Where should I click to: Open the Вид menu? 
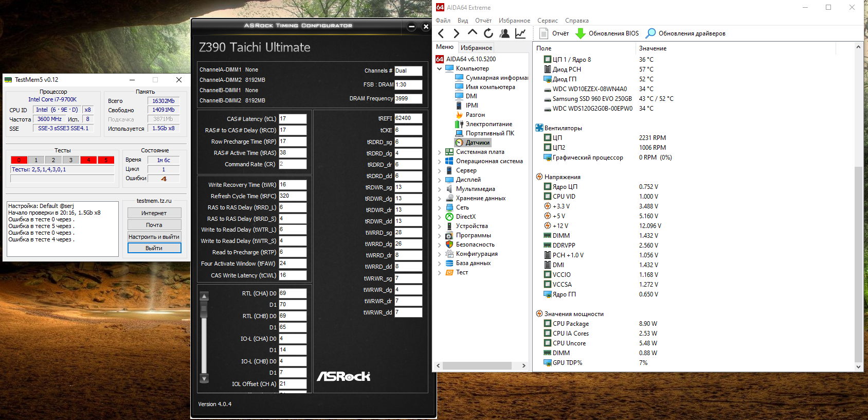463,21
